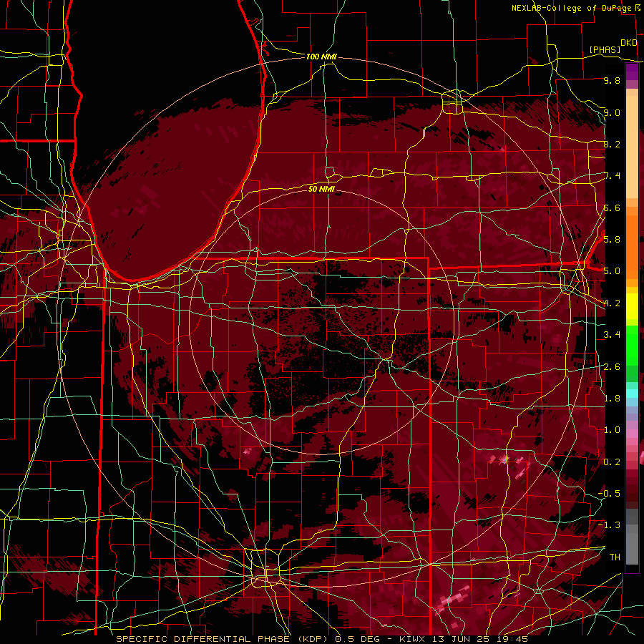Image resolution: width=644 pixels, height=644 pixels.
Task: Click the purple top segment of color bar
Action: tap(632, 72)
